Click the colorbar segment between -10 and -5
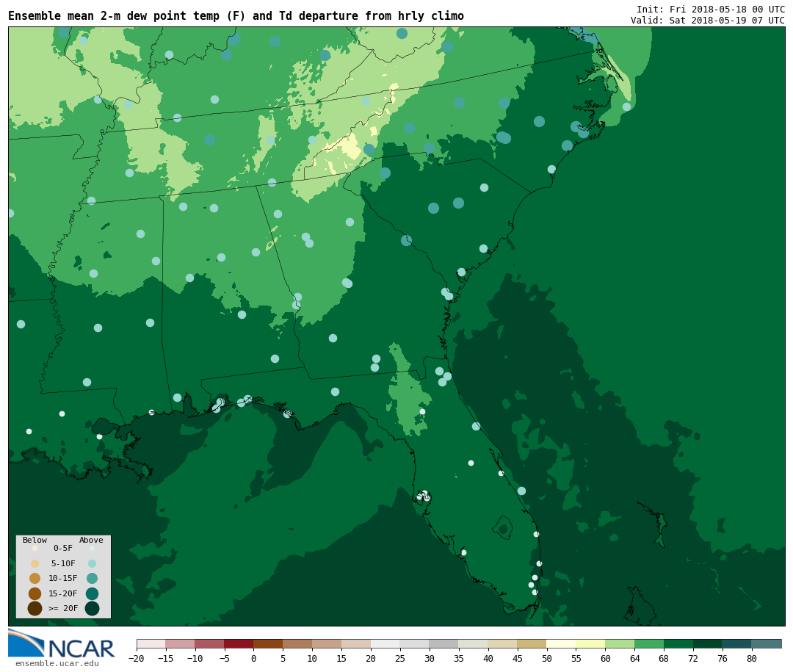Viewport: 793px width, 672px height. pyautogui.click(x=210, y=643)
